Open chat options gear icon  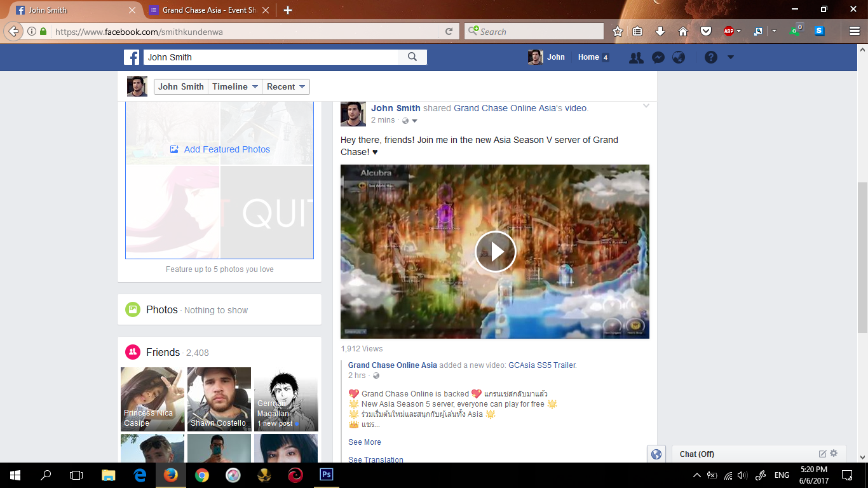coord(834,454)
